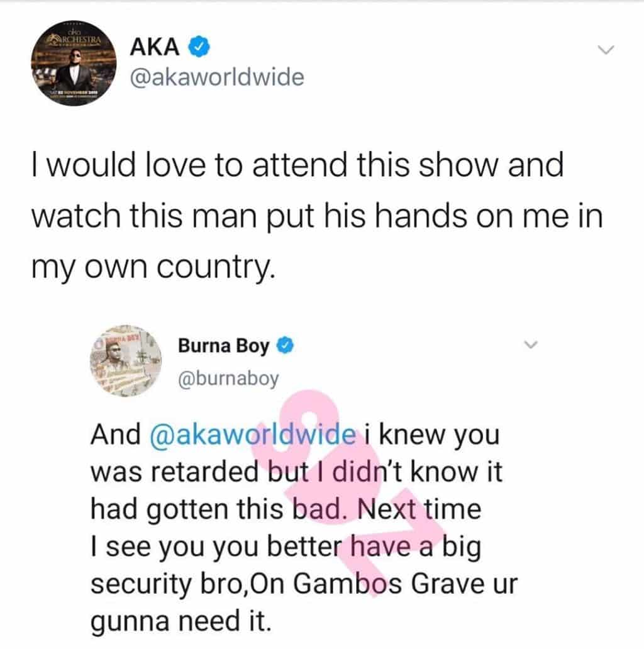
Task: Expand AKA tweet options chevron
Action: coord(606,50)
